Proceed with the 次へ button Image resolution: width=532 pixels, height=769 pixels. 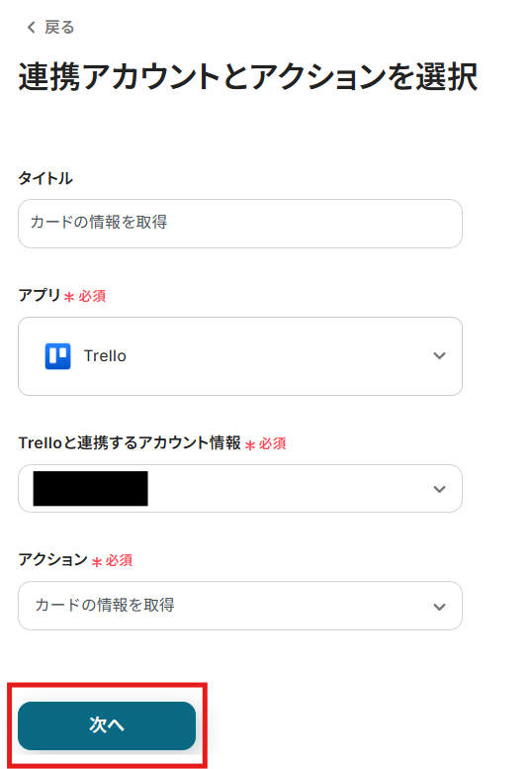click(x=107, y=725)
